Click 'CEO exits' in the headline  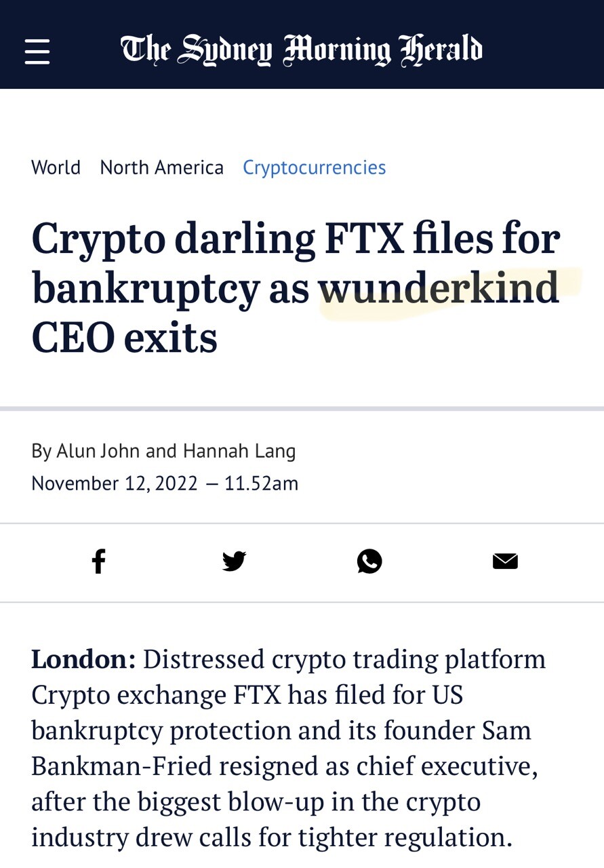pos(124,338)
